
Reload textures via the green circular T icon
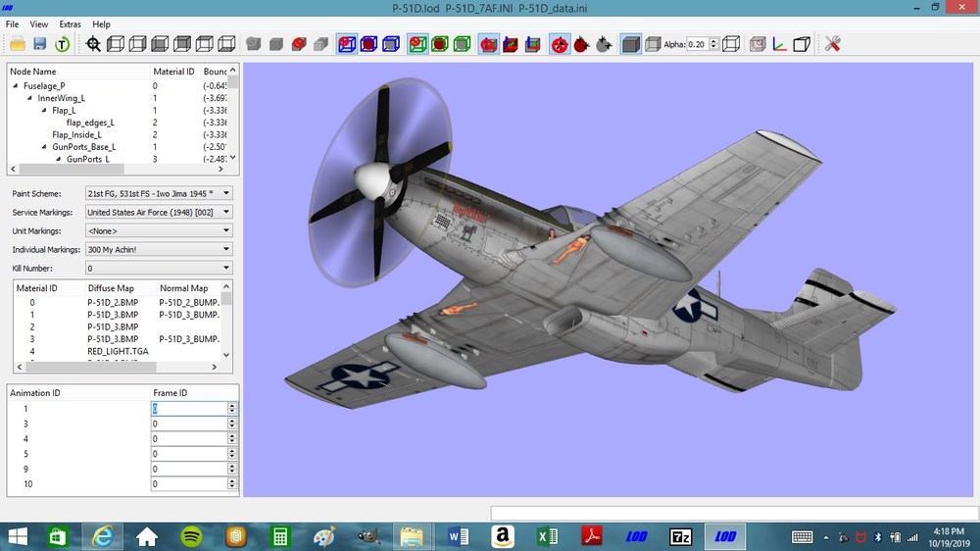click(x=62, y=44)
